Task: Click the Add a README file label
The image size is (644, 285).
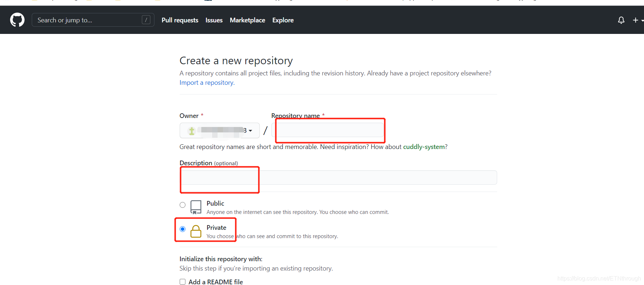Action: point(216,282)
